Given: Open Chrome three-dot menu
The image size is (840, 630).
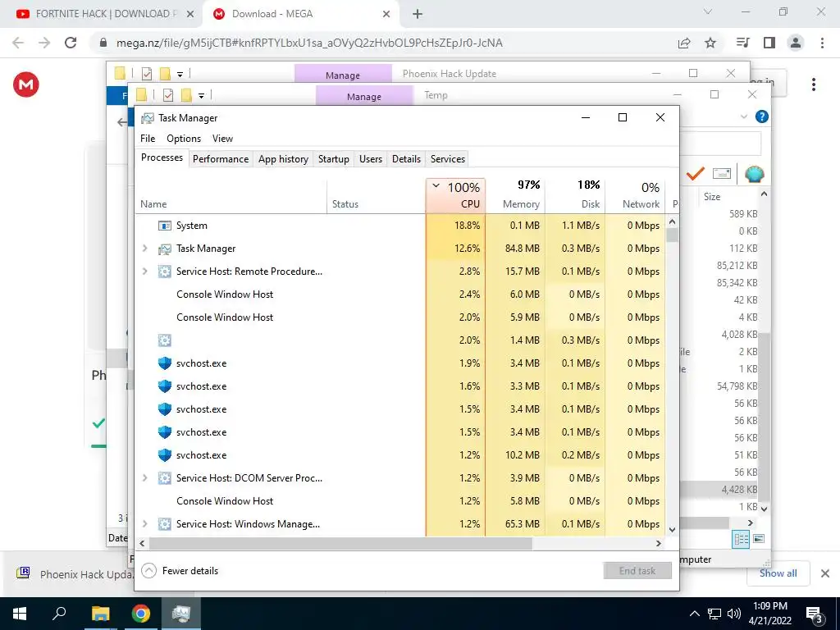Looking at the screenshot, I should point(822,43).
